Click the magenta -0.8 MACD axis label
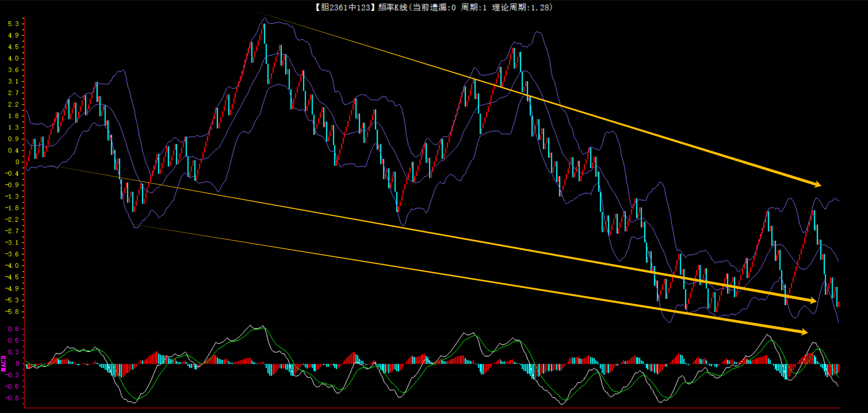 [x=12, y=398]
